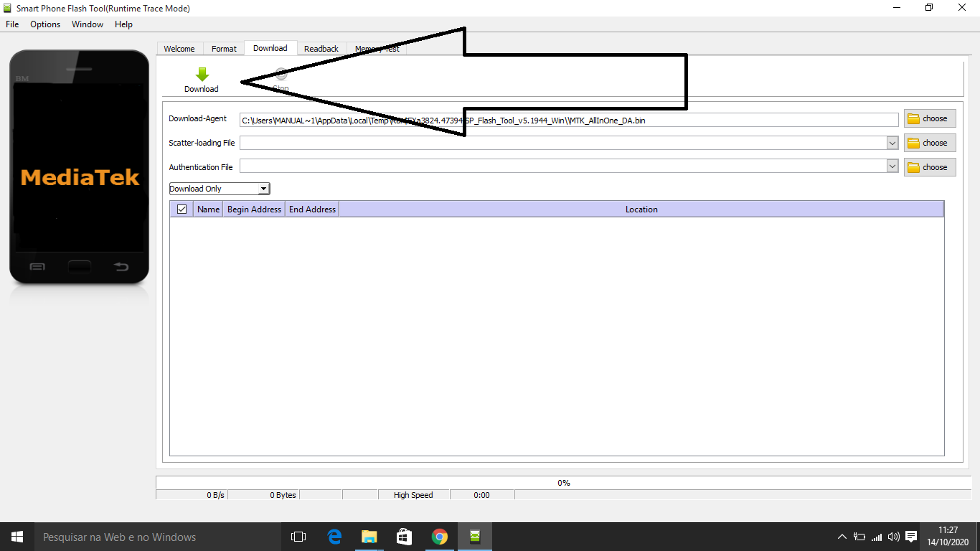The height and width of the screenshot is (551, 980).
Task: Show hidden system tray icons
Action: 842,537
